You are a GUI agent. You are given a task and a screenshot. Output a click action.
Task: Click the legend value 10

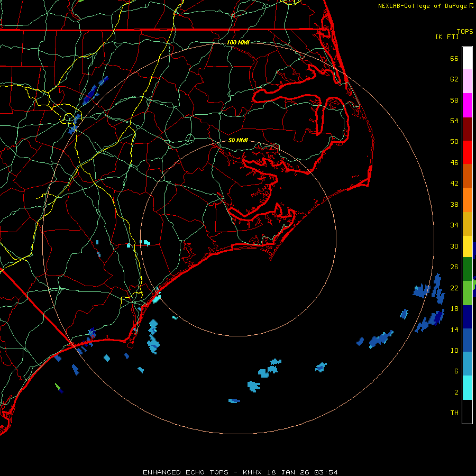[454, 351]
